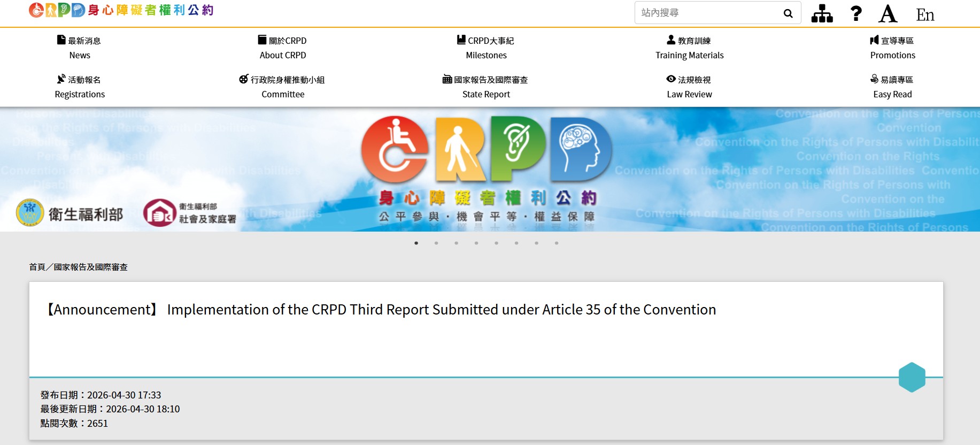Image resolution: width=980 pixels, height=445 pixels.
Task: Click the Social and Family Affairs logo
Action: (x=190, y=213)
